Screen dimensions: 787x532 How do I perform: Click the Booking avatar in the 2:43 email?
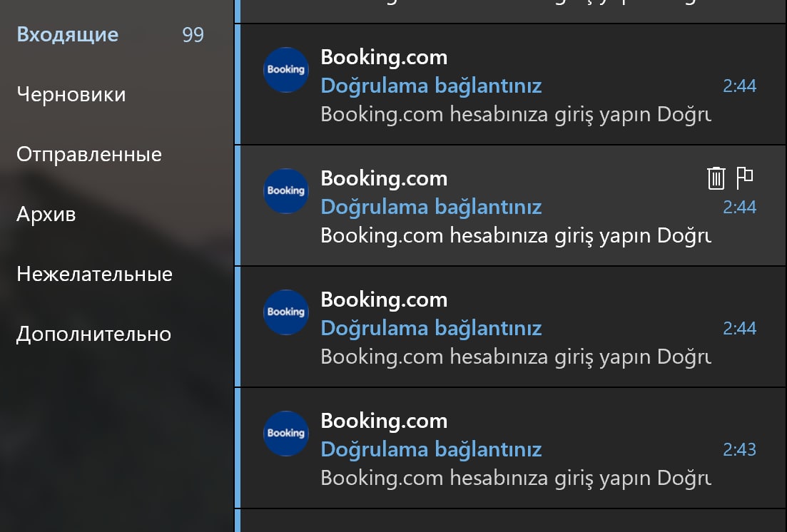[x=286, y=434]
